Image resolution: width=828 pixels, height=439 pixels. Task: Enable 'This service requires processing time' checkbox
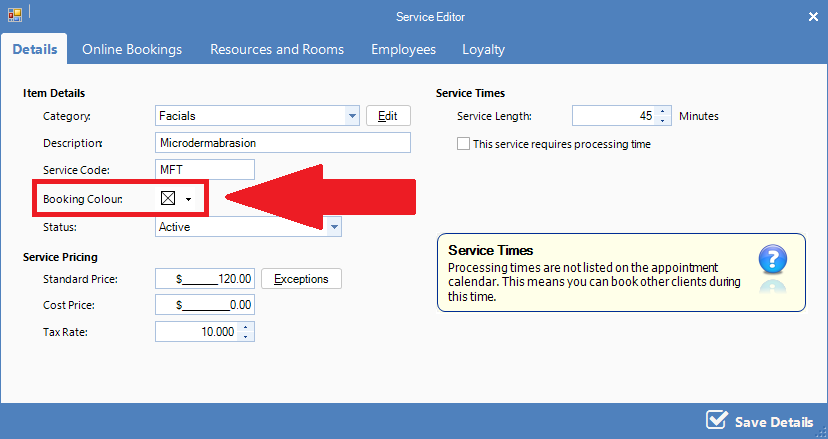pyautogui.click(x=463, y=144)
